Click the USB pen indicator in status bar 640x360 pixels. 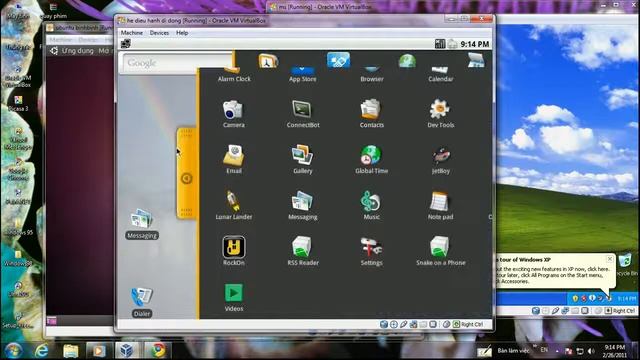tap(403, 324)
